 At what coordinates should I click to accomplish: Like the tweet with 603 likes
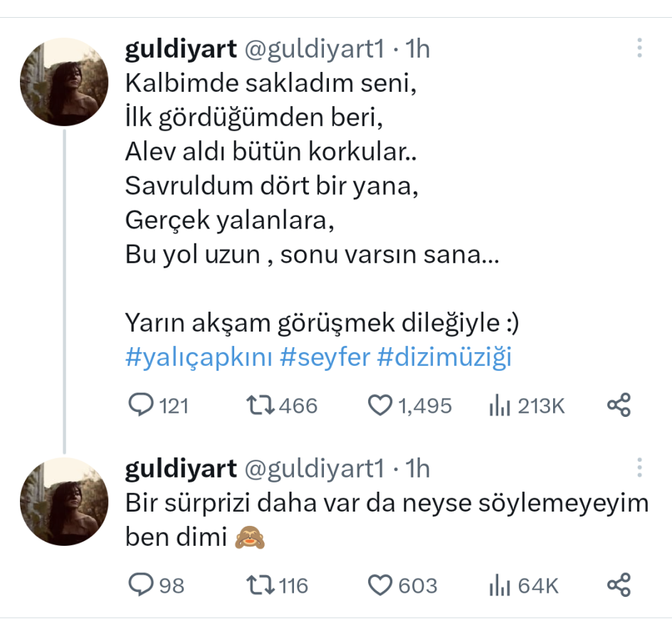[x=380, y=586]
